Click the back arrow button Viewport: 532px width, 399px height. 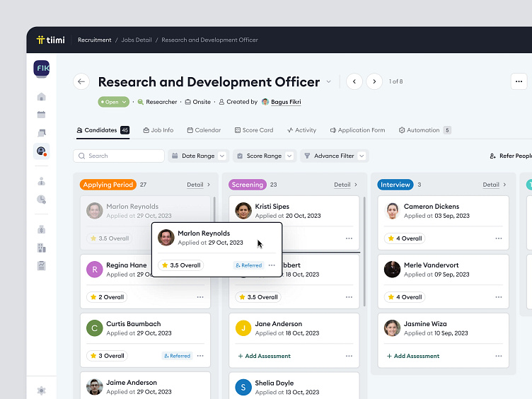81,81
